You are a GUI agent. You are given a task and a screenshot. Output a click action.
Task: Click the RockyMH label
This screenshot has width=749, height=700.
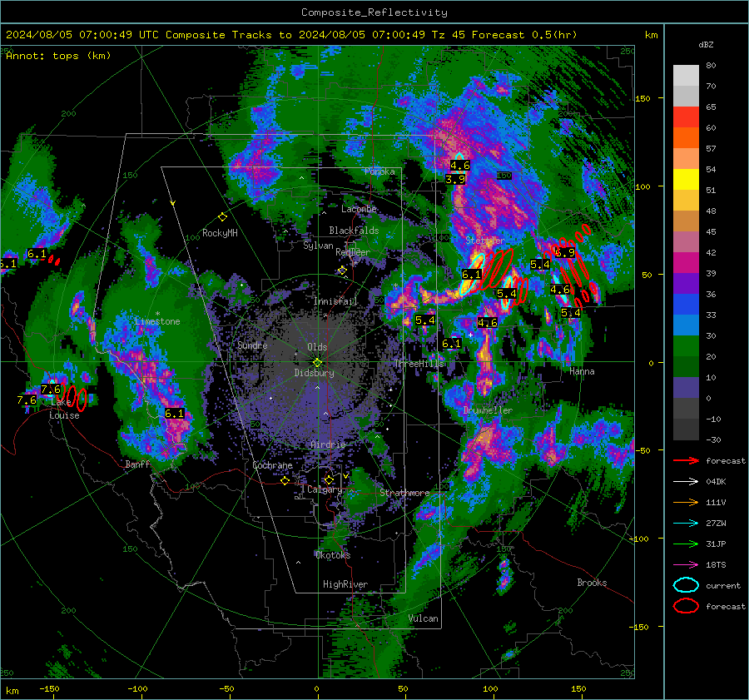220,233
